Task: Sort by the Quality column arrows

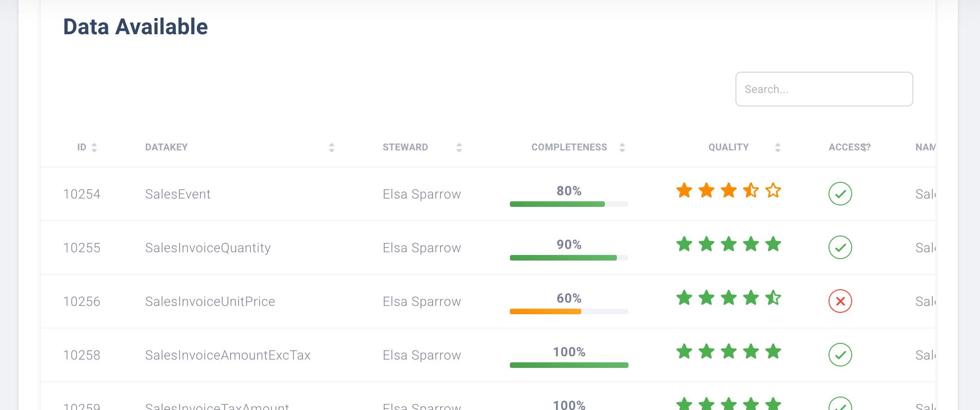Action: pos(778,148)
